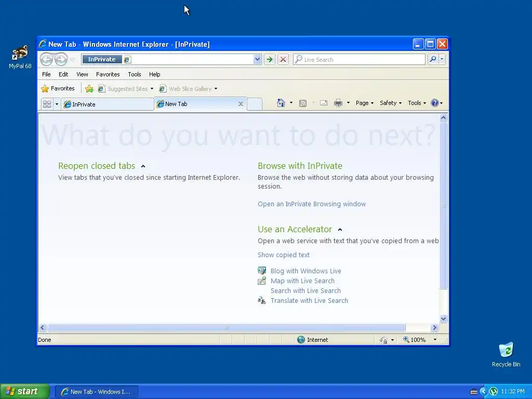Click Translate with Live Search accelerator
The height and width of the screenshot is (399, 532).
coord(309,300)
